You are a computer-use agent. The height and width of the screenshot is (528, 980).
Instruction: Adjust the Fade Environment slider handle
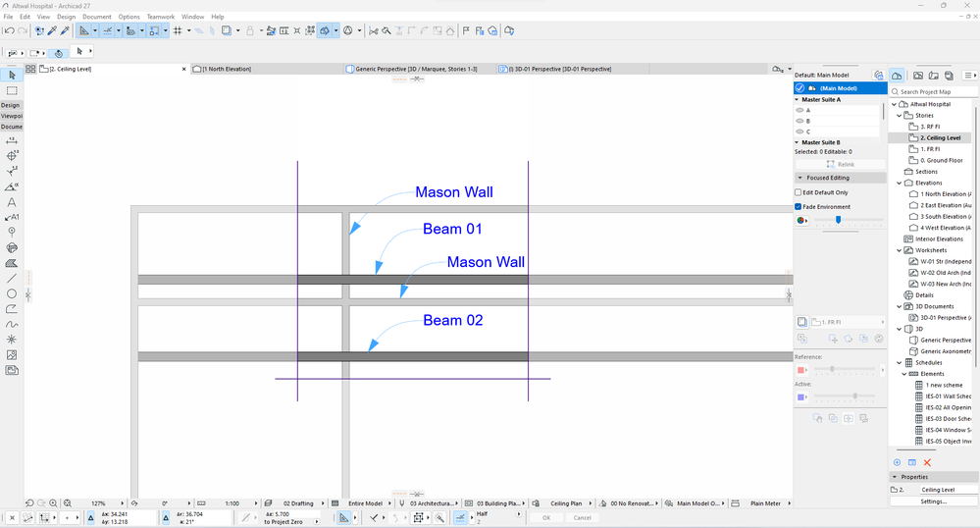[838, 220]
